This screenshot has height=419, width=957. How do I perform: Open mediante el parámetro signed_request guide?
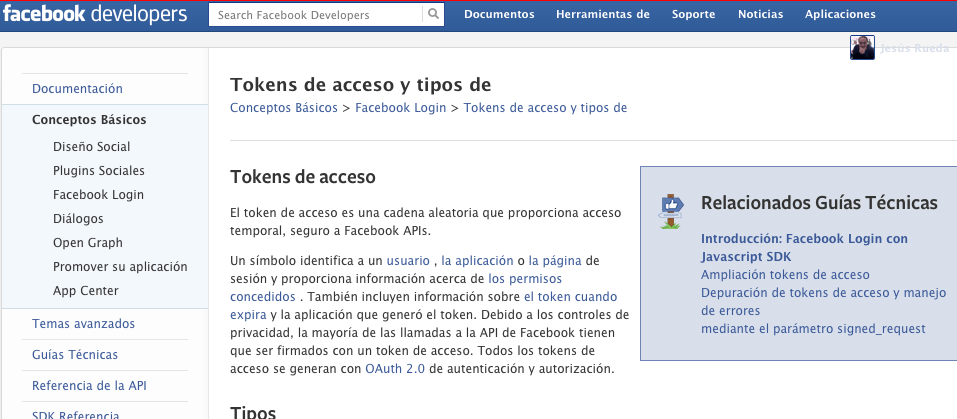(x=813, y=329)
